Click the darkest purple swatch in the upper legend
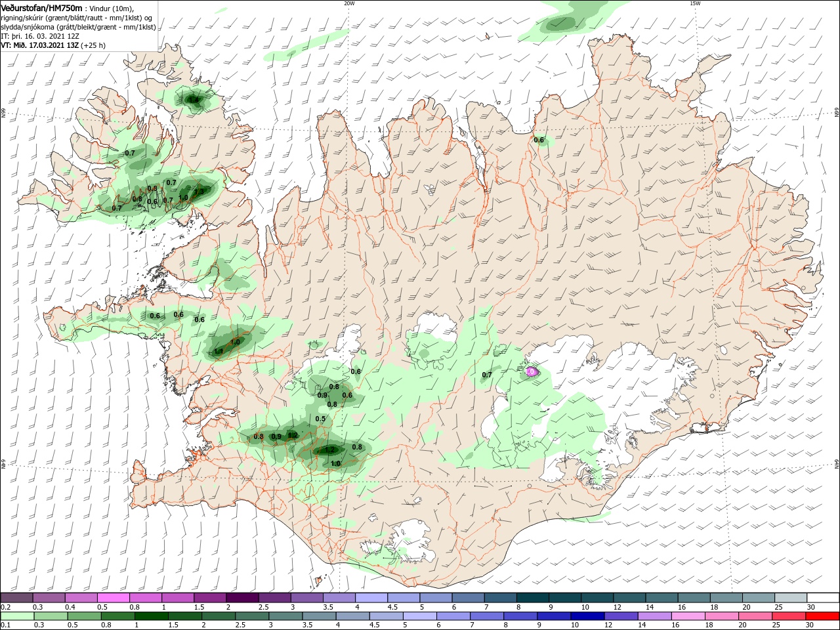The height and width of the screenshot is (630, 840). [241, 598]
